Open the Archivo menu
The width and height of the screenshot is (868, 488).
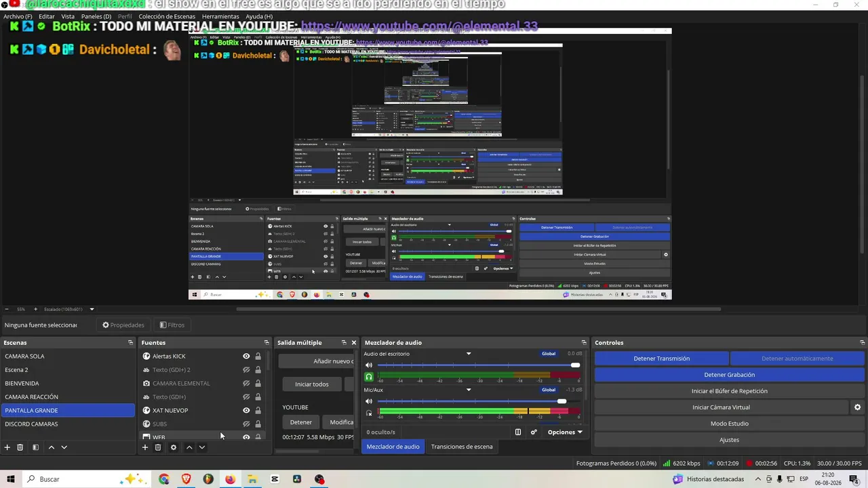click(x=18, y=16)
